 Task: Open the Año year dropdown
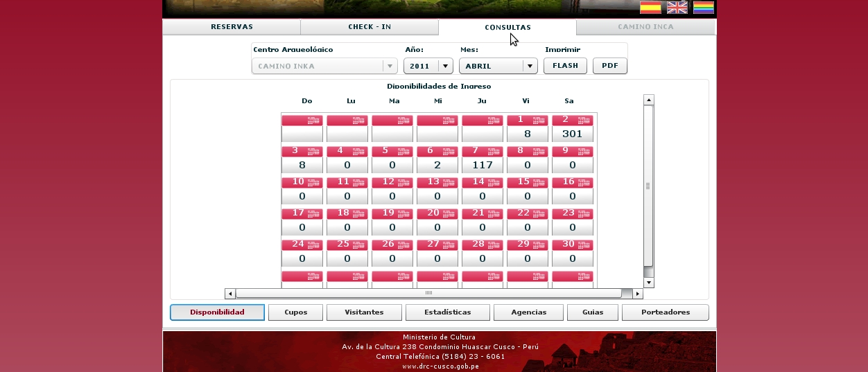click(x=428, y=66)
